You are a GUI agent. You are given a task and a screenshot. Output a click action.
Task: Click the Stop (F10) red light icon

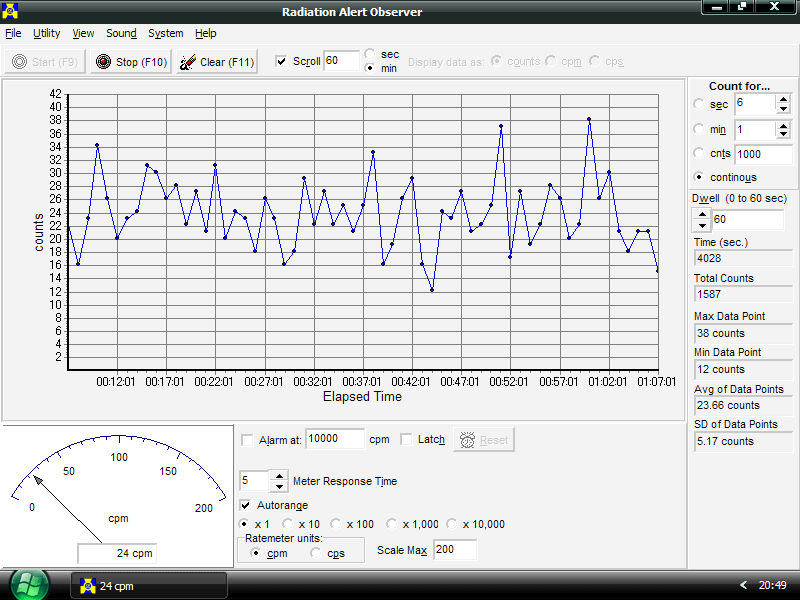pos(104,62)
